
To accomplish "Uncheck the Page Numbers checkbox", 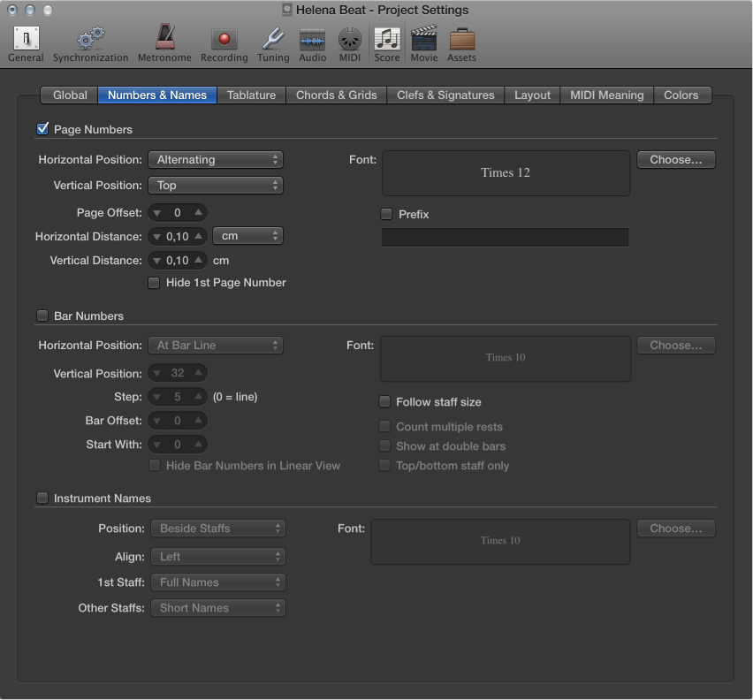I will 40,128.
